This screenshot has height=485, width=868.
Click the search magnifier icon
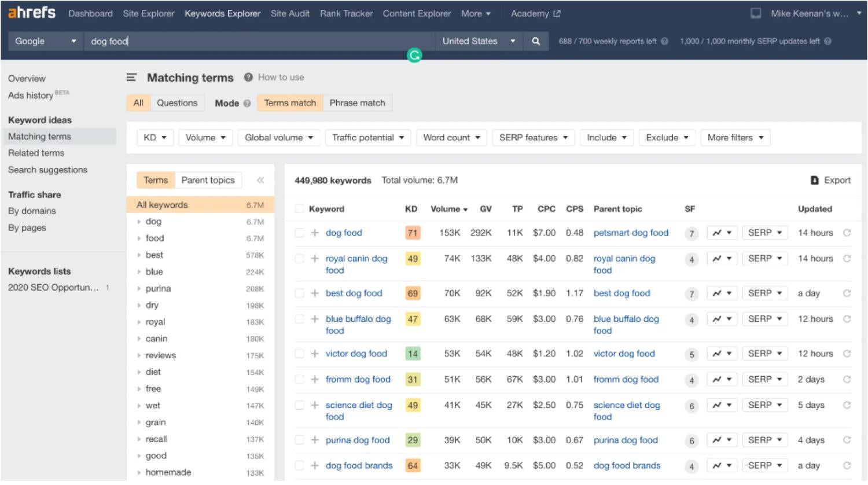pyautogui.click(x=536, y=41)
